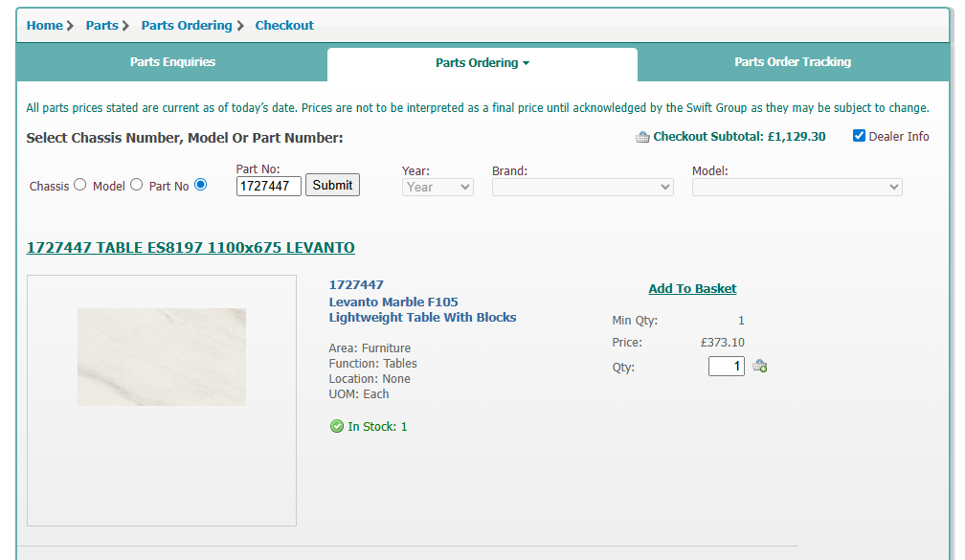The width and height of the screenshot is (965, 560).
Task: Expand the Parts Ordering tab menu
Action: tap(482, 63)
